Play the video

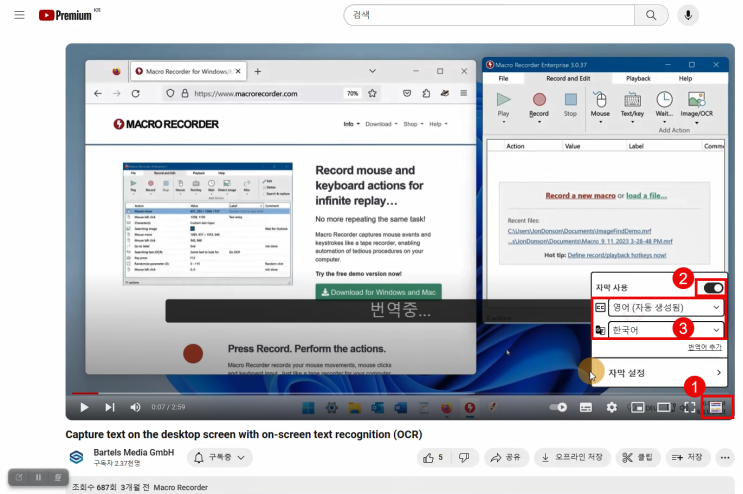click(84, 407)
